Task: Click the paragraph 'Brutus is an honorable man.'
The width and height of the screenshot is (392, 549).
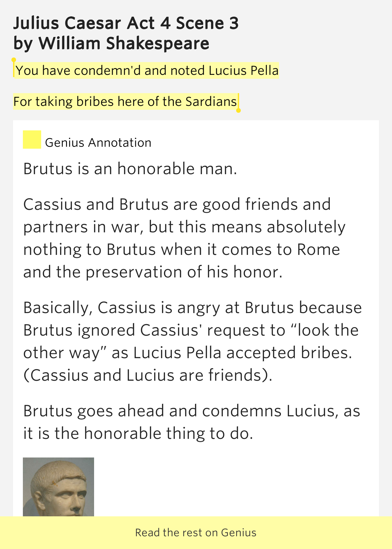Action: coord(130,169)
